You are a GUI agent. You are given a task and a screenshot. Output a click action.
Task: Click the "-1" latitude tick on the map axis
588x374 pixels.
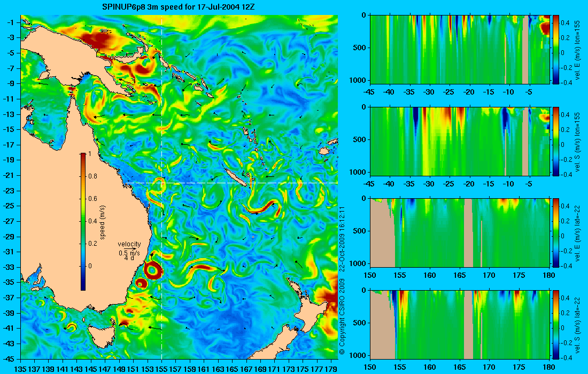pos(11,22)
